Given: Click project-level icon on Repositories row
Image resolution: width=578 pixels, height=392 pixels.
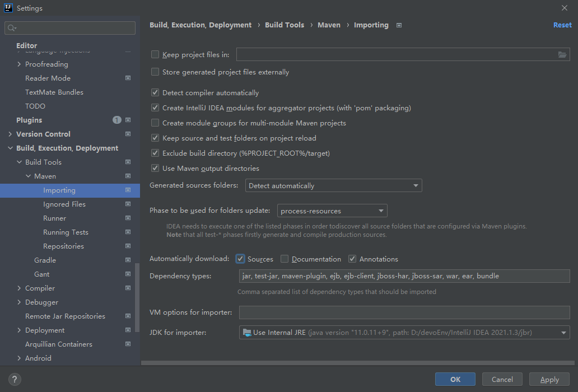Looking at the screenshot, I should (x=128, y=246).
